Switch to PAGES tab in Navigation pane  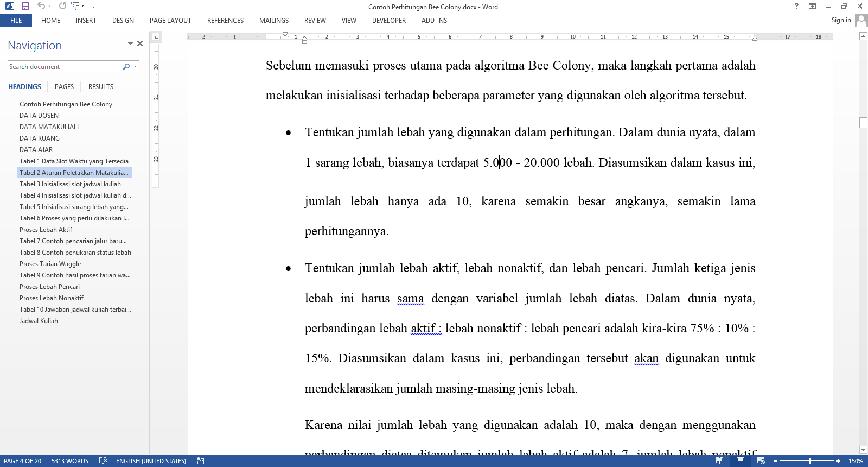pos(64,87)
